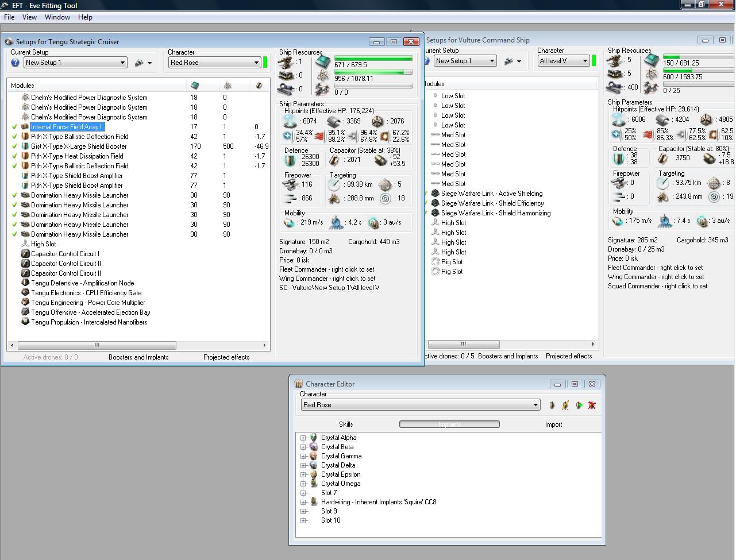
Task: Click the Tengu modules horizontal scrollbar thumb
Action: [x=97, y=345]
